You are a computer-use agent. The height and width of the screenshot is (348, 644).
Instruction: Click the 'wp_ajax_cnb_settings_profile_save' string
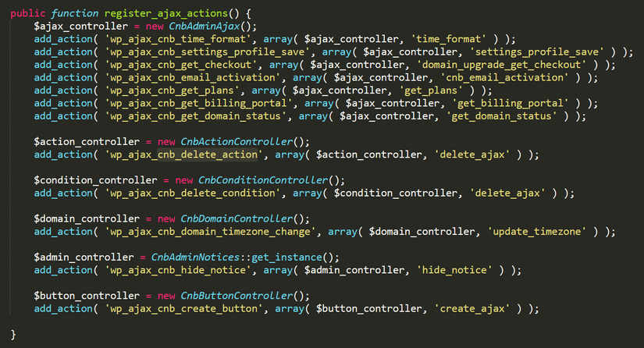tap(208, 52)
